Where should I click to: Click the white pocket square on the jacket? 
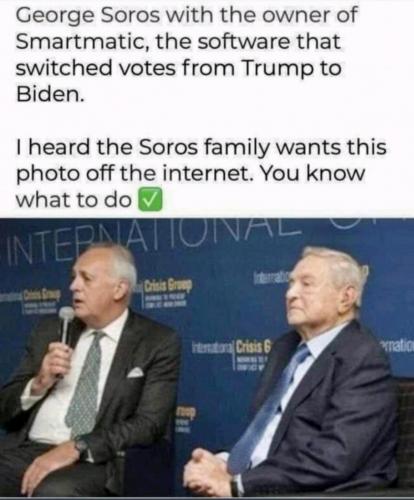(135, 372)
